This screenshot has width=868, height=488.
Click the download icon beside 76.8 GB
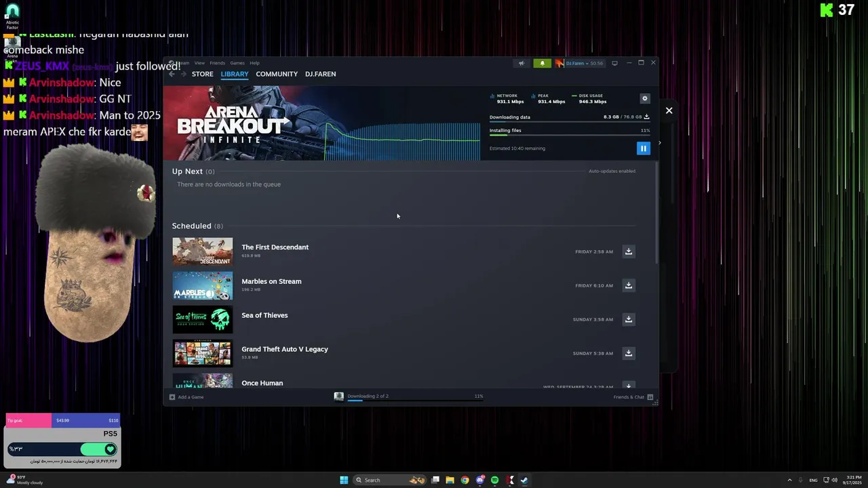pyautogui.click(x=646, y=117)
